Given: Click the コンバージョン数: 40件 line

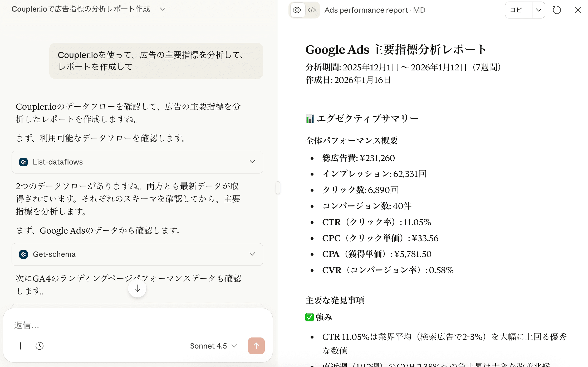Looking at the screenshot, I should click(367, 206).
